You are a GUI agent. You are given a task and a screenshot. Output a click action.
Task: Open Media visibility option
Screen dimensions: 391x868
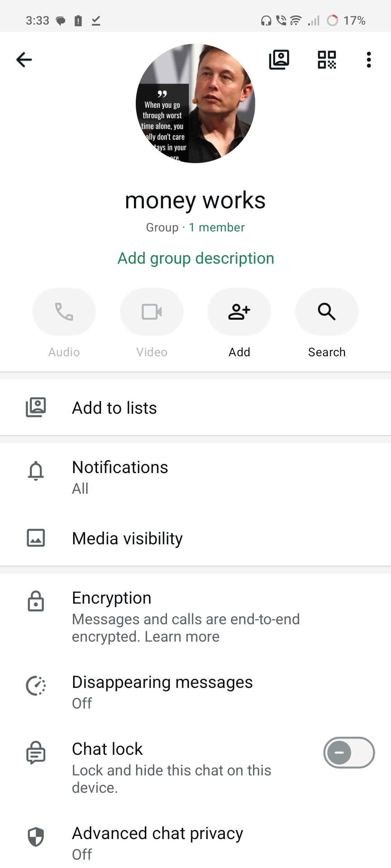click(x=195, y=538)
